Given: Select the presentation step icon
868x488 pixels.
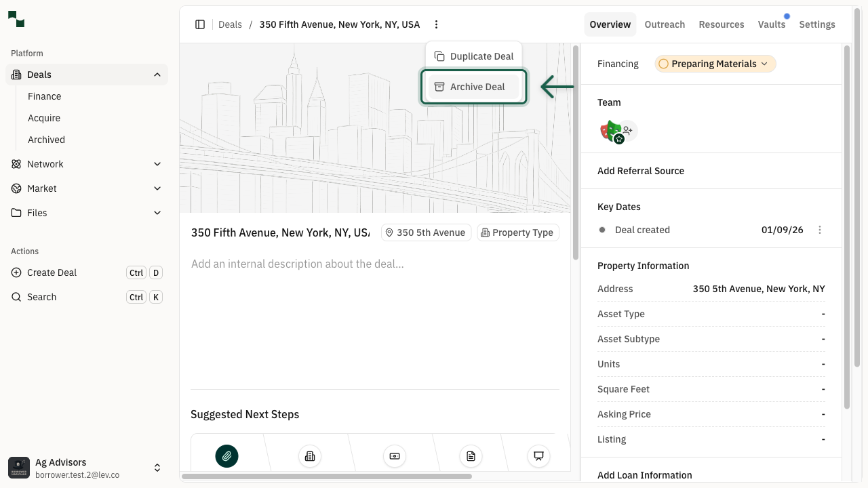Looking at the screenshot, I should [x=538, y=456].
